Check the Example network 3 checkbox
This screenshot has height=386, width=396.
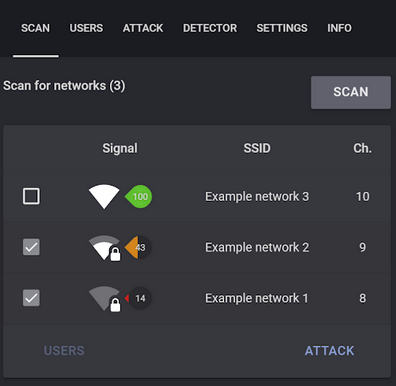pyautogui.click(x=31, y=196)
